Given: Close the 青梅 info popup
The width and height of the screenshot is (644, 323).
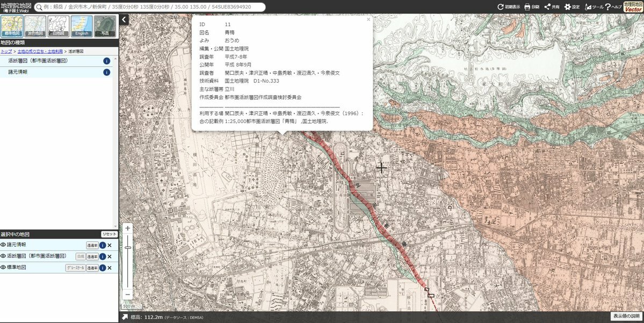Looking at the screenshot, I should tap(368, 19).
